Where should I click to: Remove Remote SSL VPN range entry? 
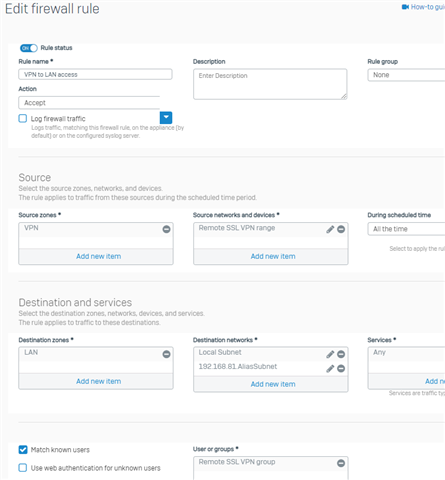pos(341,229)
